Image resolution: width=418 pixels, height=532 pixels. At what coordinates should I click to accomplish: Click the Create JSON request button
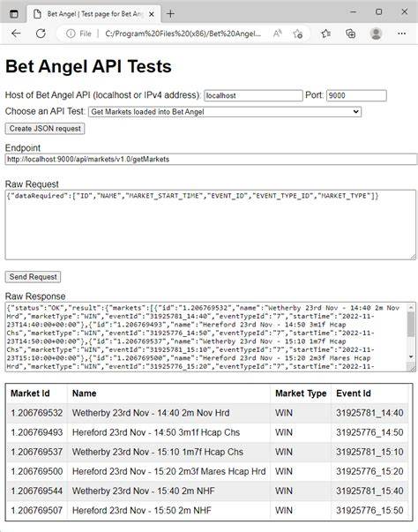pos(45,129)
